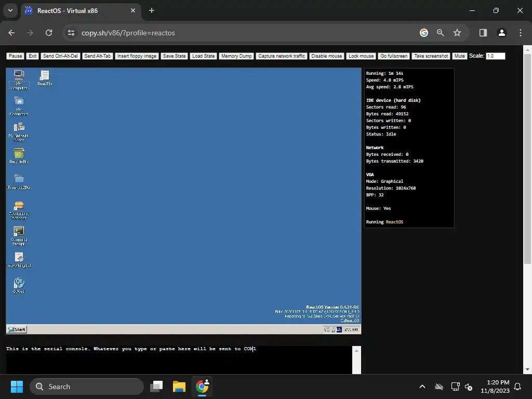This screenshot has width=532, height=399.
Task: Click Memory Dump button
Action: [236, 56]
